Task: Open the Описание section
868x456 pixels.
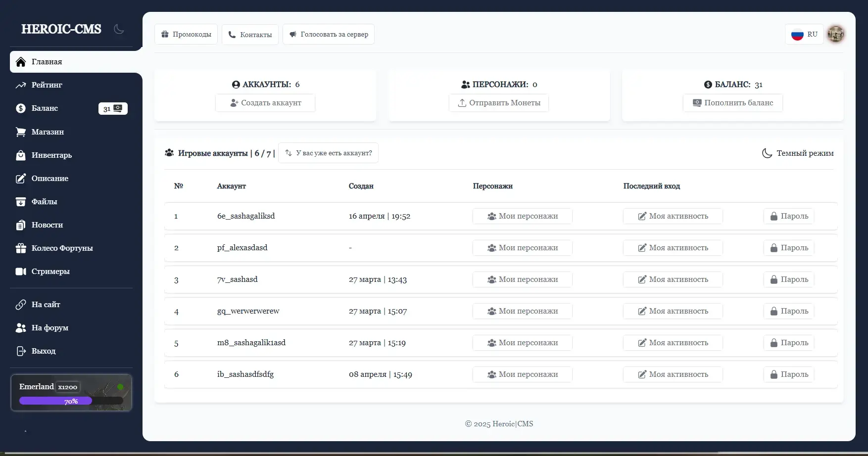Action: pyautogui.click(x=71, y=178)
